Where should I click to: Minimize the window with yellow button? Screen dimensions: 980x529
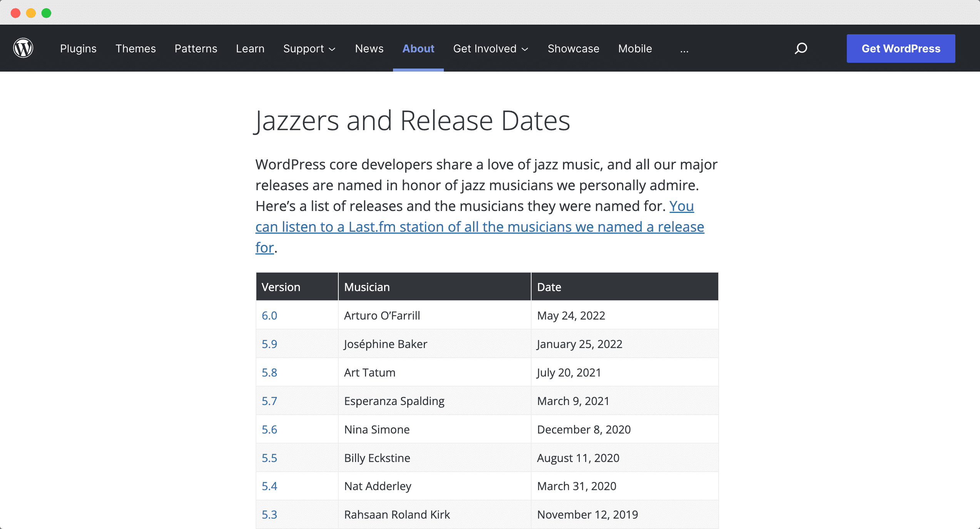(x=31, y=13)
